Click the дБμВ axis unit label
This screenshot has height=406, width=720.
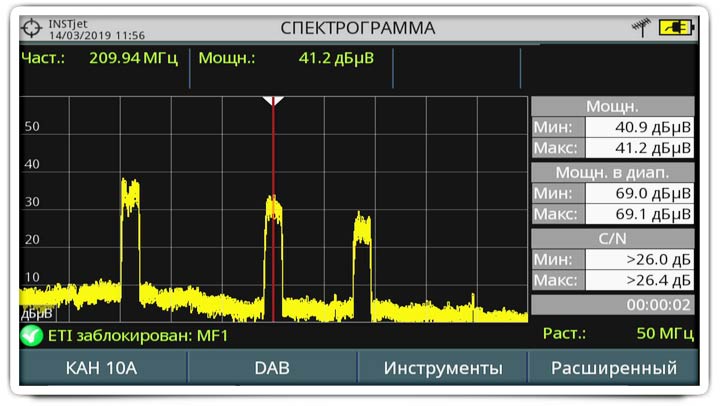[37, 314]
